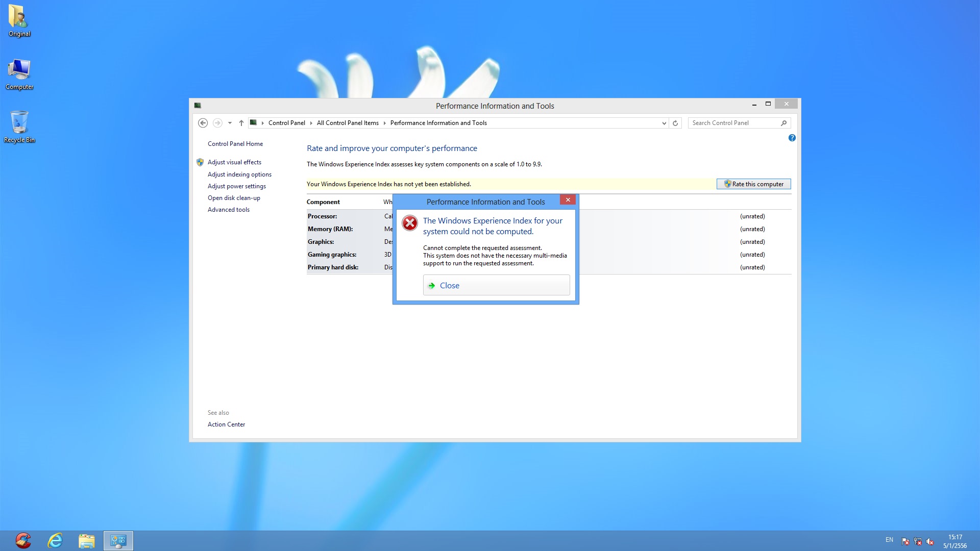980x551 pixels.
Task: Expand the address bar history dropdown
Action: tap(664, 123)
